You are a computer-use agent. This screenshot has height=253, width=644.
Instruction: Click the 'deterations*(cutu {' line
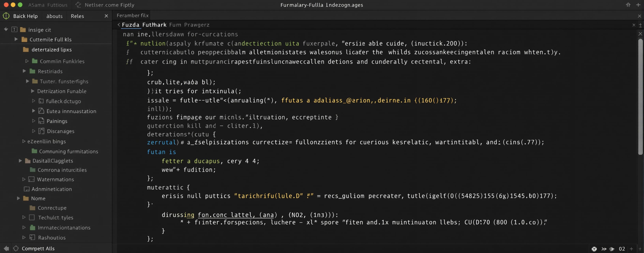[x=182, y=134]
